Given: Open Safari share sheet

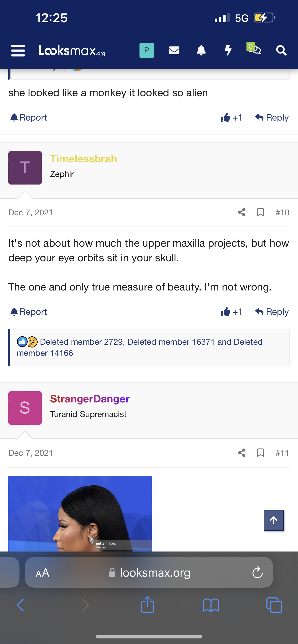Looking at the screenshot, I should pyautogui.click(x=148, y=605).
